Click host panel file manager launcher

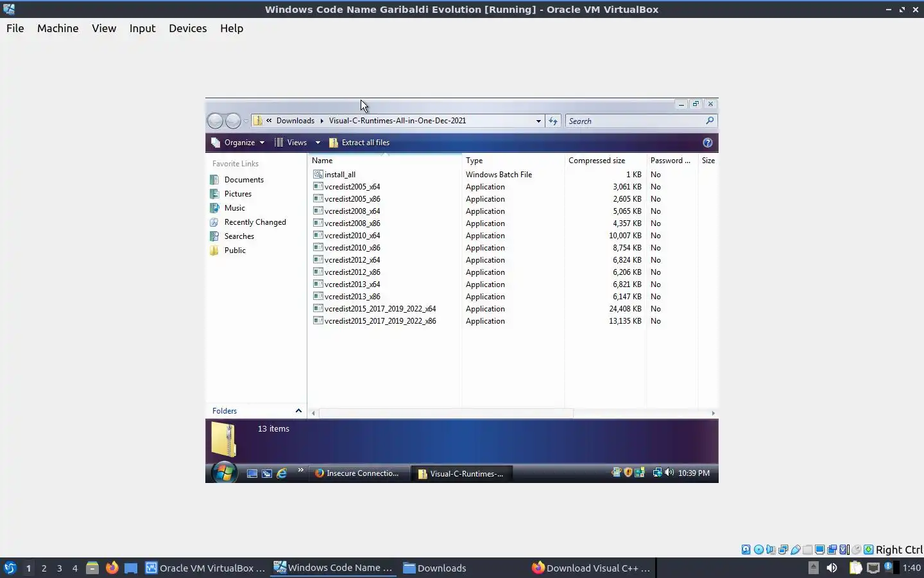[92, 568]
